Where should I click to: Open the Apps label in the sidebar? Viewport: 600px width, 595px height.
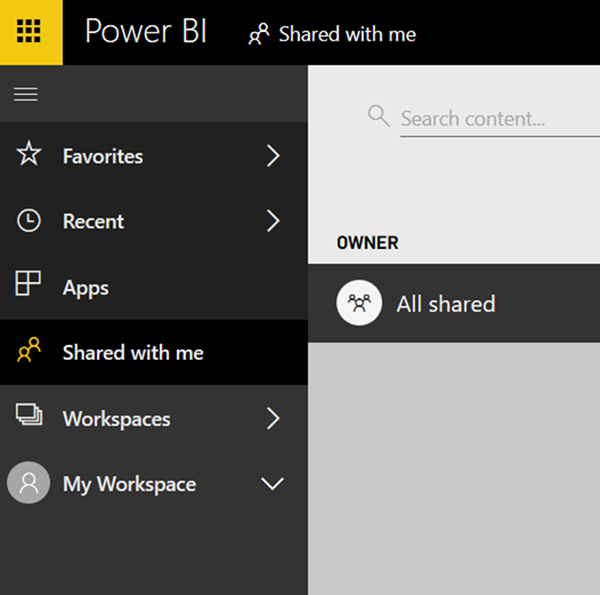click(86, 288)
